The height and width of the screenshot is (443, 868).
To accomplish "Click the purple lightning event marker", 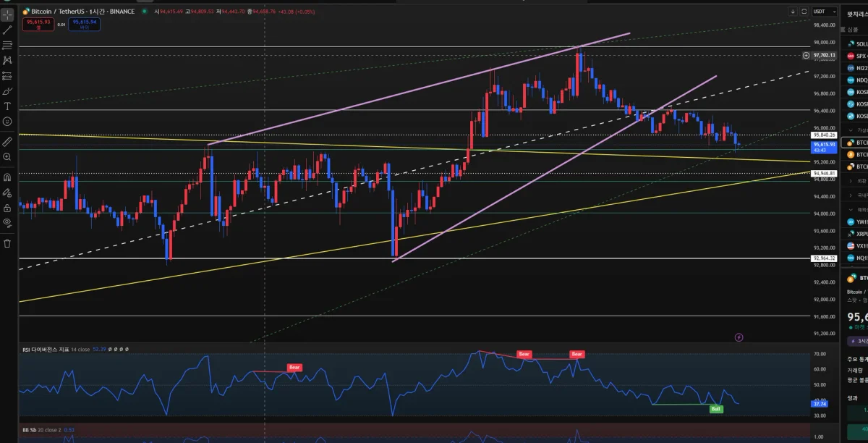I will (x=739, y=337).
